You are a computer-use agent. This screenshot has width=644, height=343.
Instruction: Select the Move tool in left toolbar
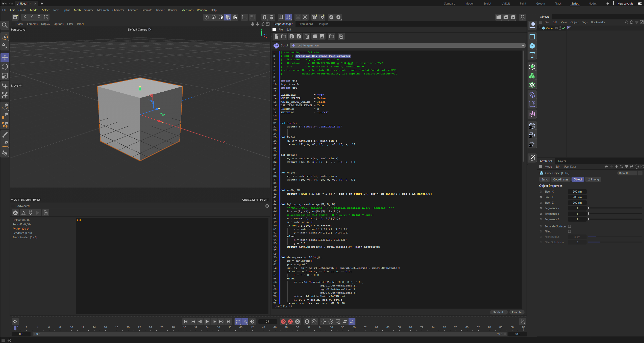(5, 58)
